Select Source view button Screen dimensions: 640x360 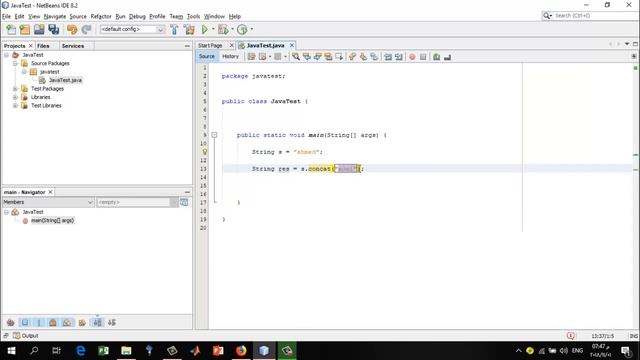tap(207, 56)
